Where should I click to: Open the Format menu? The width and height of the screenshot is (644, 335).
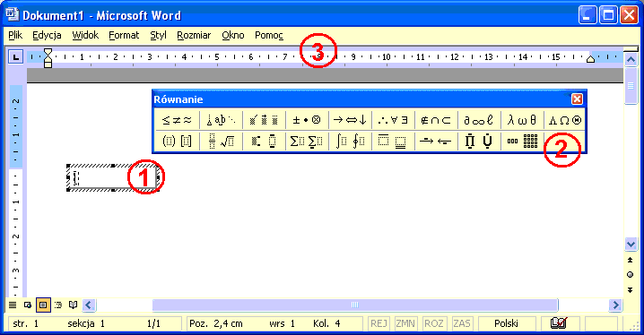tap(124, 35)
